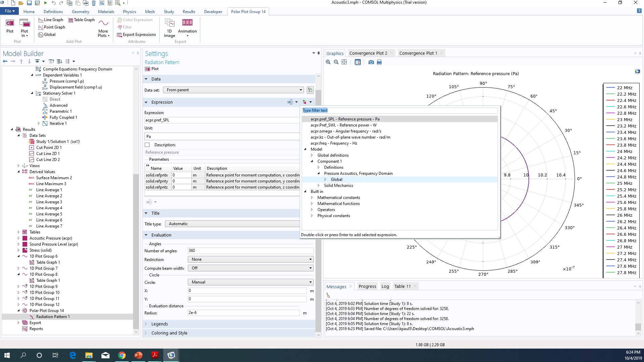Open the Compute beam width dropdown
The height and width of the screenshot is (362, 644).
coord(251,268)
